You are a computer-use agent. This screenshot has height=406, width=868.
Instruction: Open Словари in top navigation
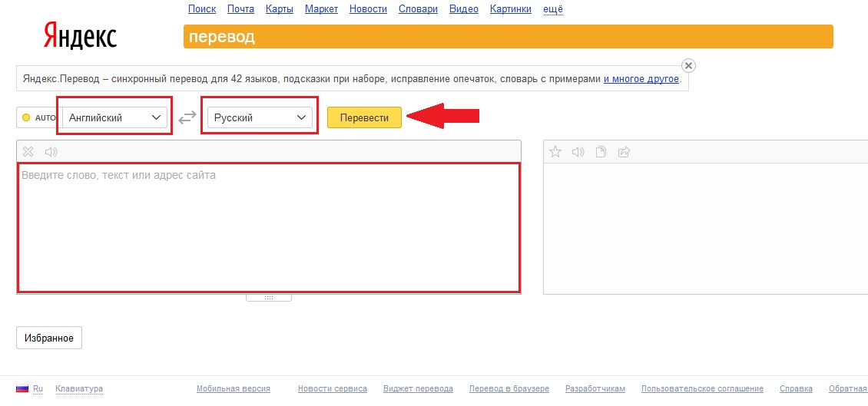click(x=418, y=9)
